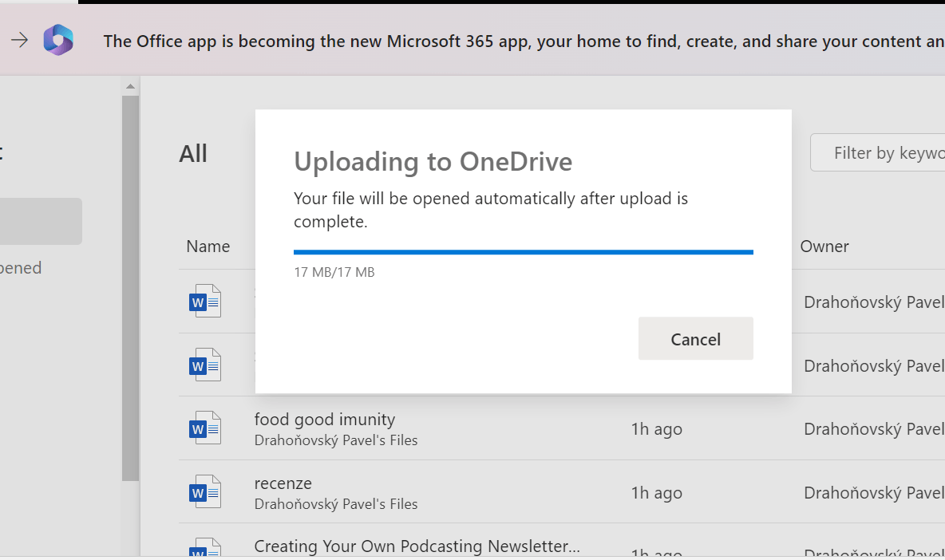Viewport: 945px width, 560px height.
Task: Click the Word icon next to recenze
Action: [x=205, y=491]
